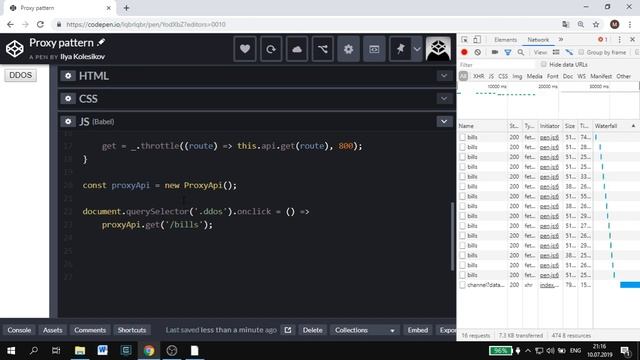
Task: Toggle the network filter funnel icon
Action: click(508, 52)
